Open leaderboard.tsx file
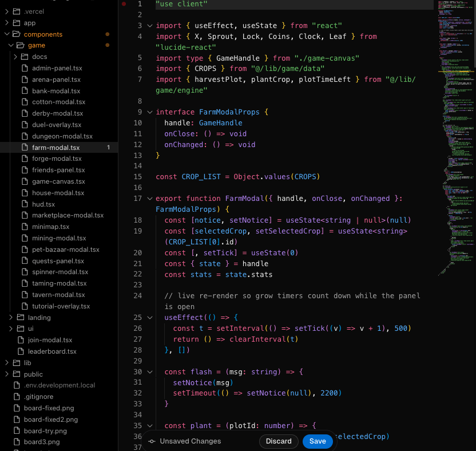The image size is (476, 451). (52, 351)
